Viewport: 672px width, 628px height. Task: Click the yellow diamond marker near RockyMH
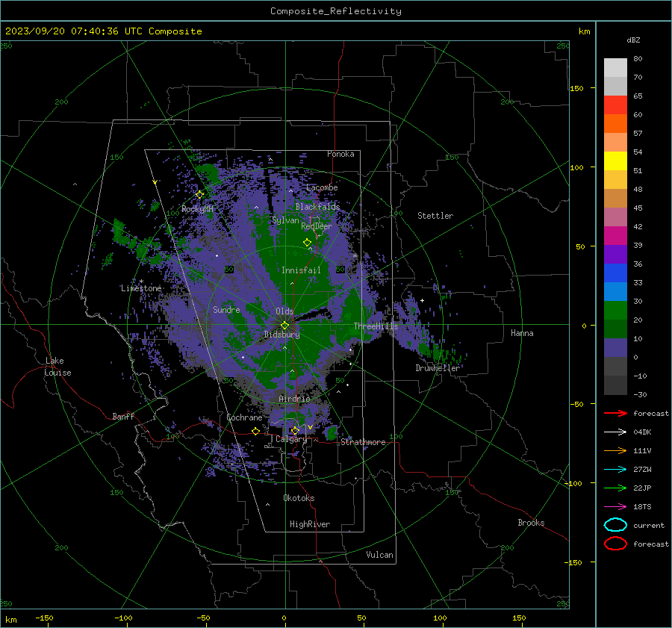point(199,195)
